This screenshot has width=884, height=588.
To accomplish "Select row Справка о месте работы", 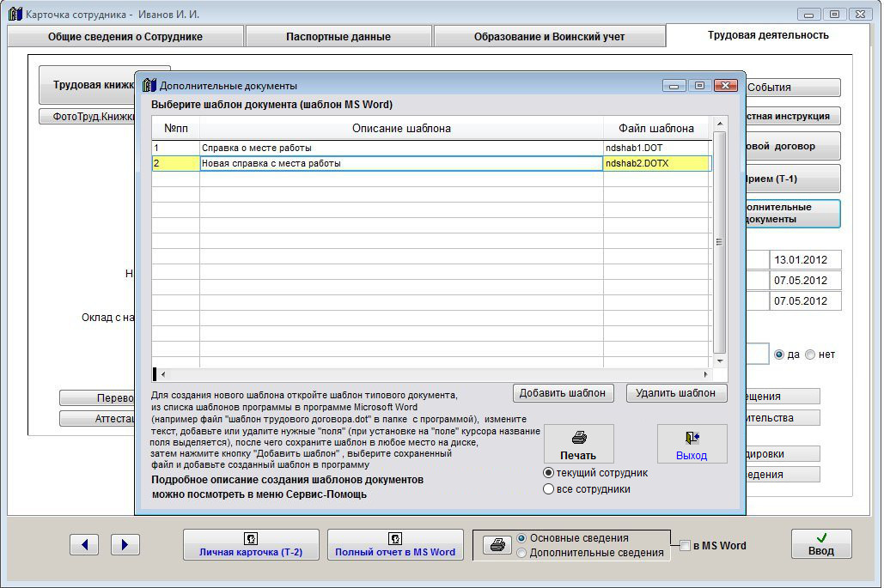I will click(400, 148).
